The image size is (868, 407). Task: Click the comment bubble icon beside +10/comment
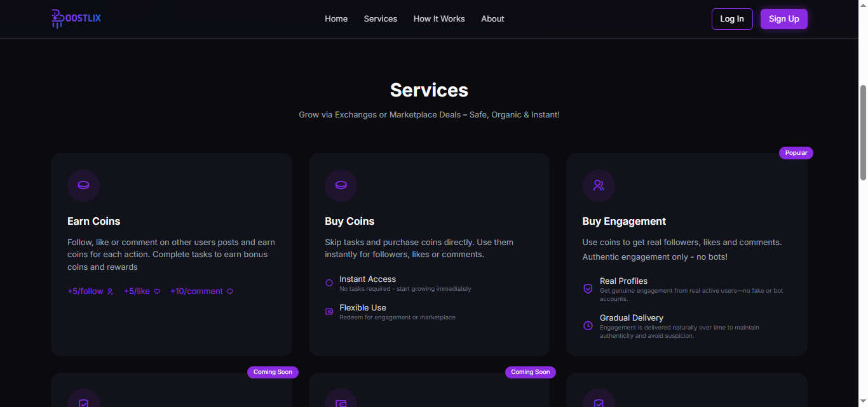click(230, 291)
